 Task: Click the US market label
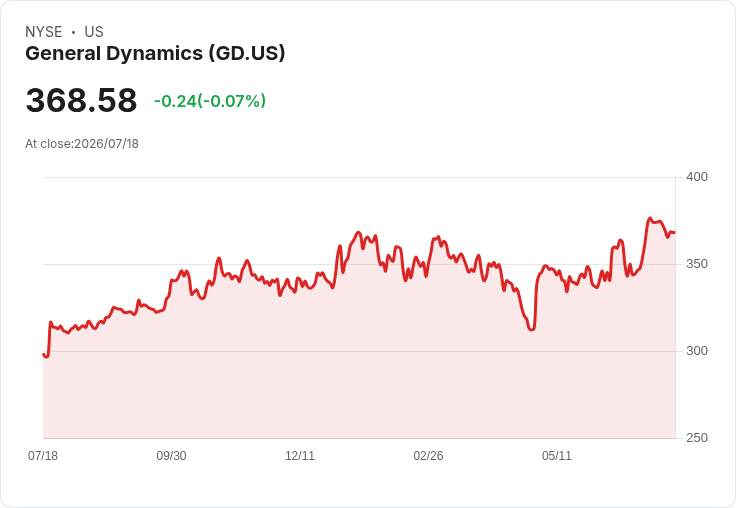point(94,32)
